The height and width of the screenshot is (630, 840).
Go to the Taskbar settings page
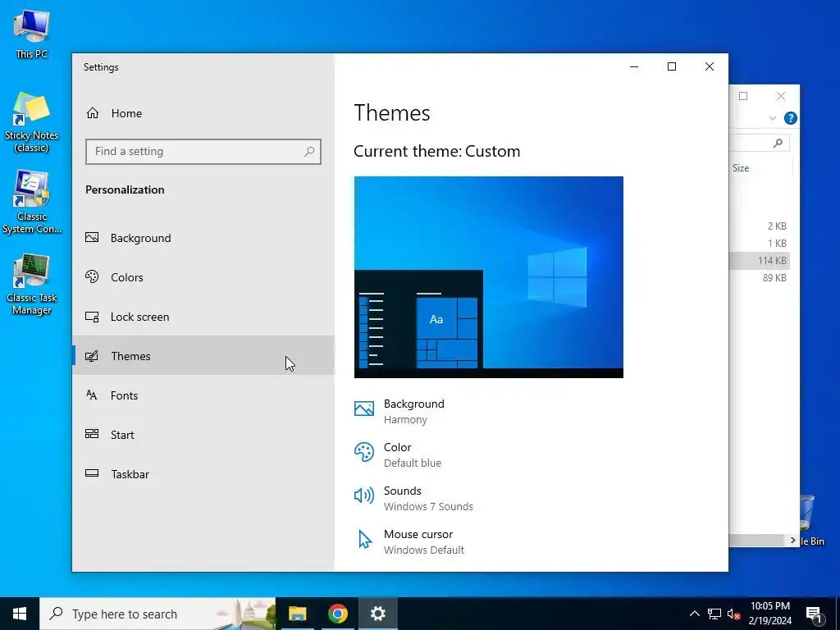(x=203, y=474)
